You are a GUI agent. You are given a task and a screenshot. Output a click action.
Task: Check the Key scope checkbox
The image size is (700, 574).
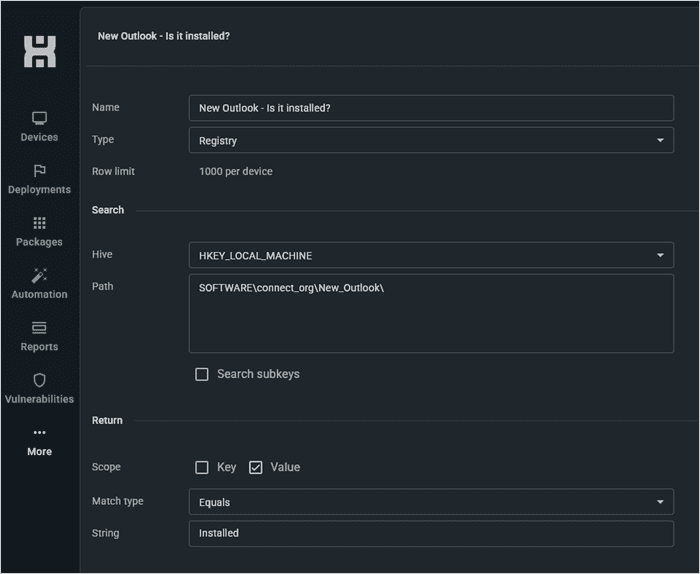(202, 467)
